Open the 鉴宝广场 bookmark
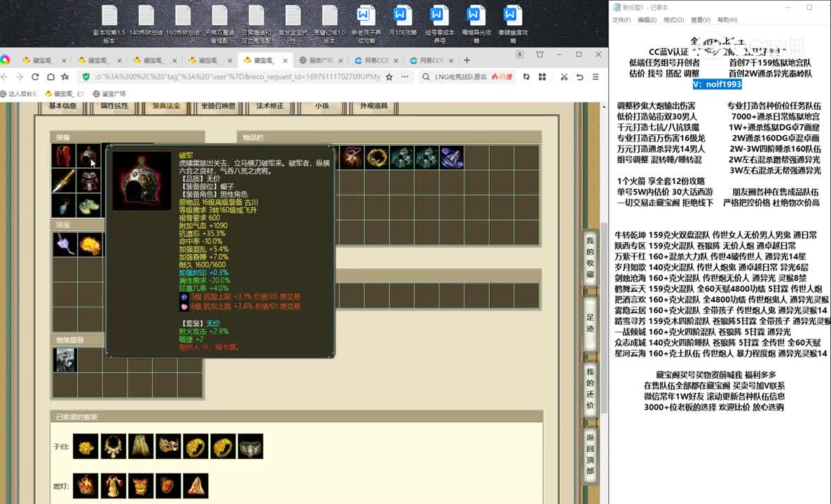831x504 pixels. tap(109, 94)
